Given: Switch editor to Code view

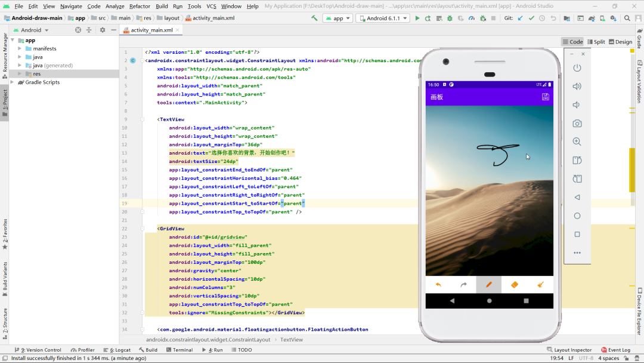Looking at the screenshot, I should click(572, 42).
